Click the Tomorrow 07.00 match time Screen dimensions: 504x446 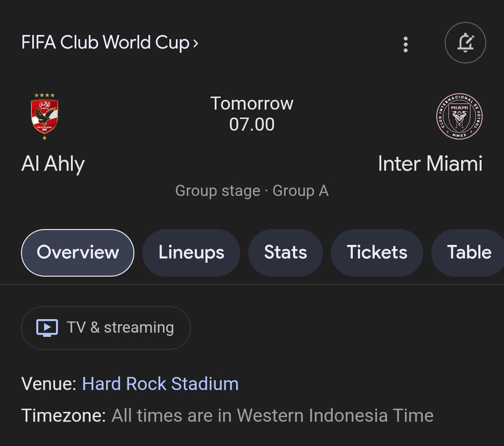coord(252,113)
